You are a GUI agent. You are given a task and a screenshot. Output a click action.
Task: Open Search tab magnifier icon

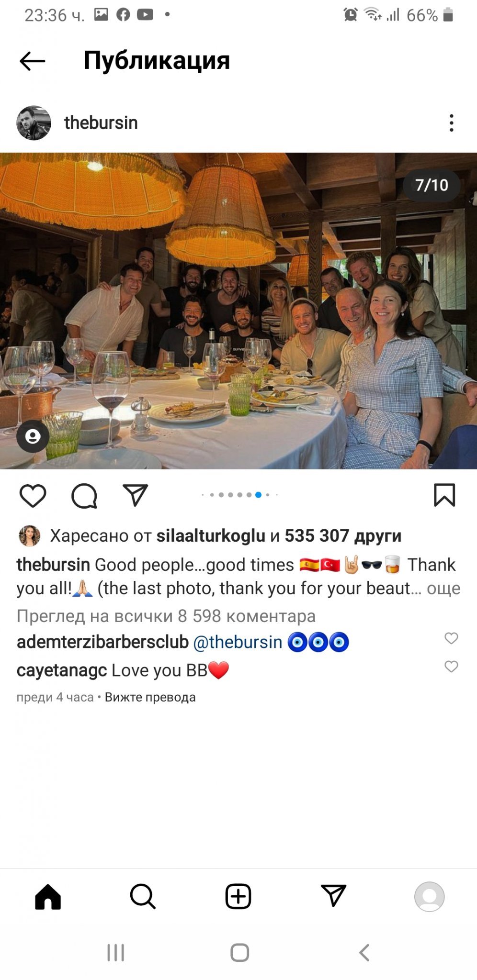click(143, 896)
